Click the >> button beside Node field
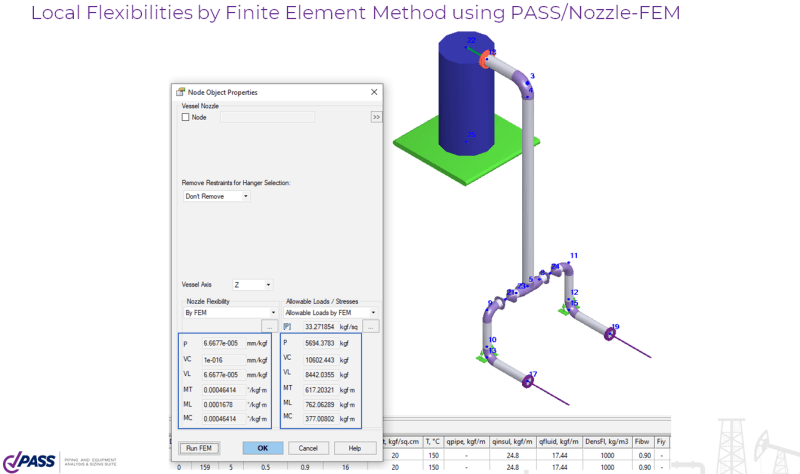The image size is (800, 474). click(x=376, y=117)
